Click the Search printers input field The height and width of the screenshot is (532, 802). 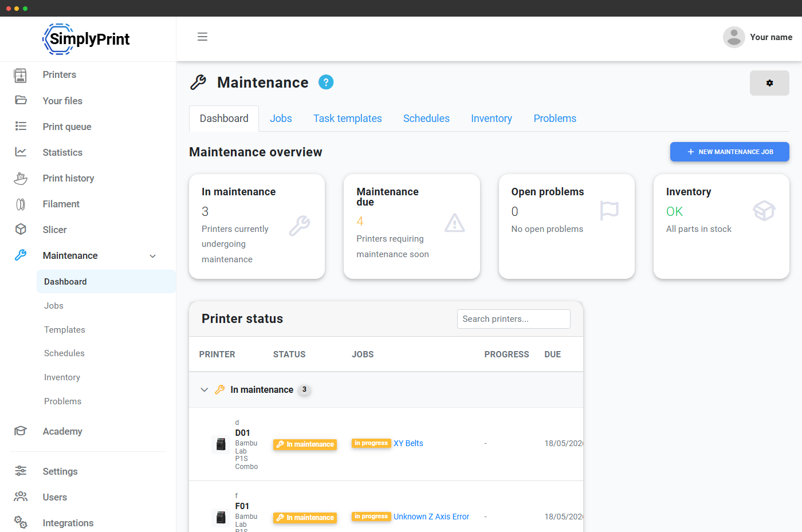514,319
